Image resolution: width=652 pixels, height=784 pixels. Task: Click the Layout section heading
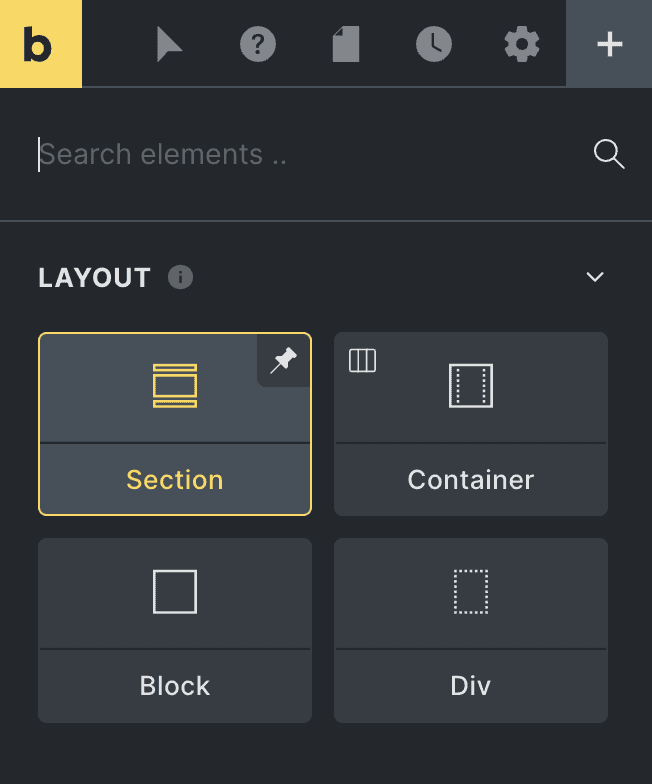point(94,277)
